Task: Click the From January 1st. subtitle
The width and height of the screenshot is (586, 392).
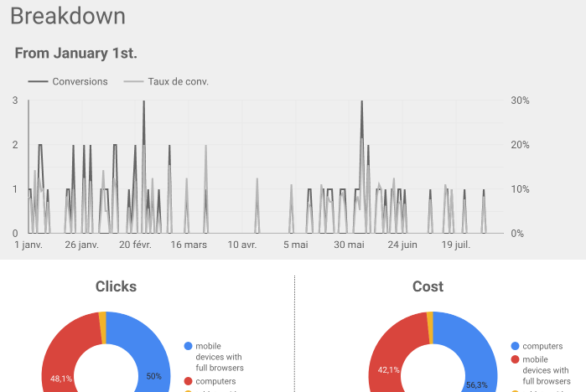Action: point(75,53)
